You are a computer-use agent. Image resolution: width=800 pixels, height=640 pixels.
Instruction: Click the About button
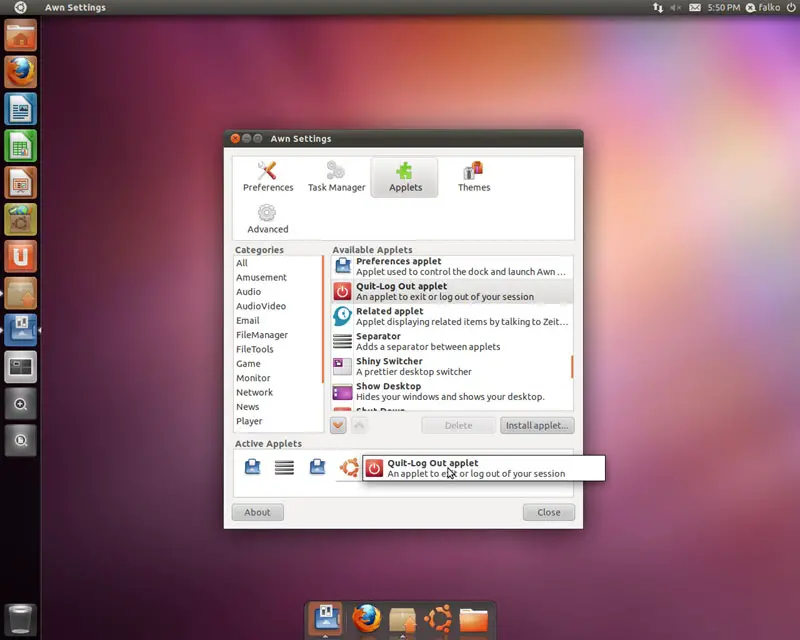point(258,512)
